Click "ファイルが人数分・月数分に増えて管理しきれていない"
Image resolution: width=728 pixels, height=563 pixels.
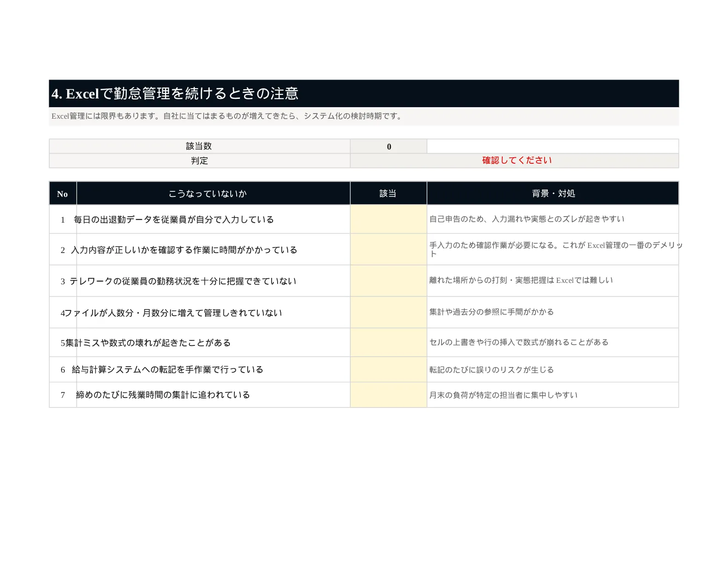[173, 313]
